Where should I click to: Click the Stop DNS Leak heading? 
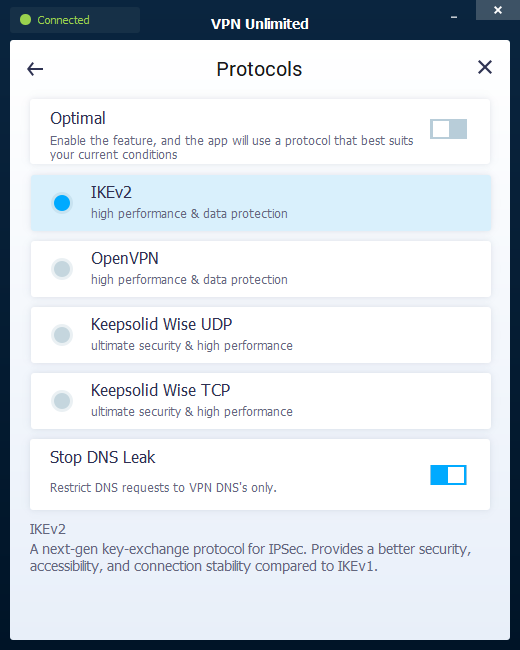coord(102,457)
